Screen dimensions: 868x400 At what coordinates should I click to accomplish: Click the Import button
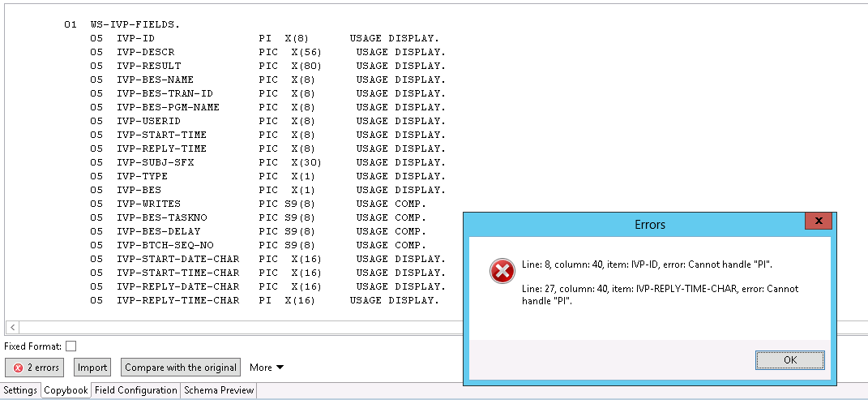92,368
